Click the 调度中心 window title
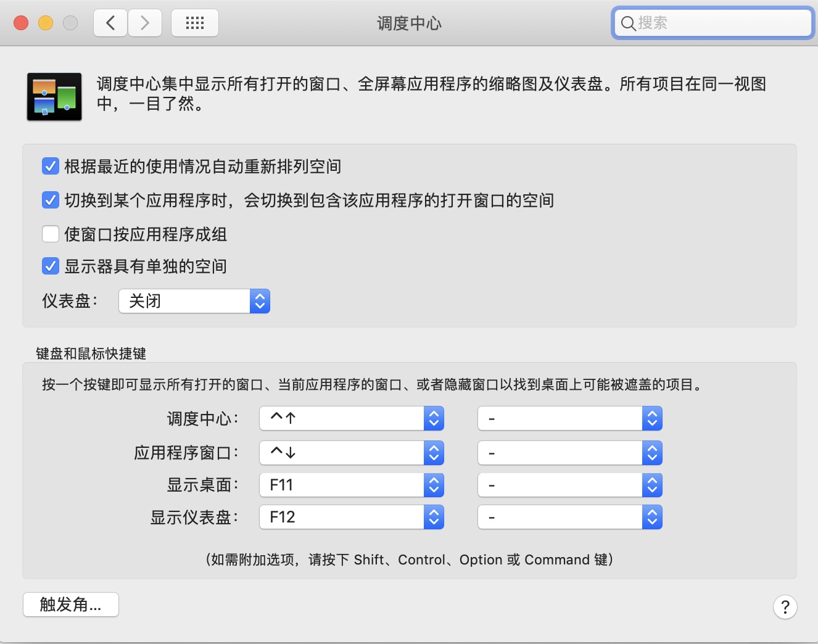The width and height of the screenshot is (818, 644). [x=409, y=23]
